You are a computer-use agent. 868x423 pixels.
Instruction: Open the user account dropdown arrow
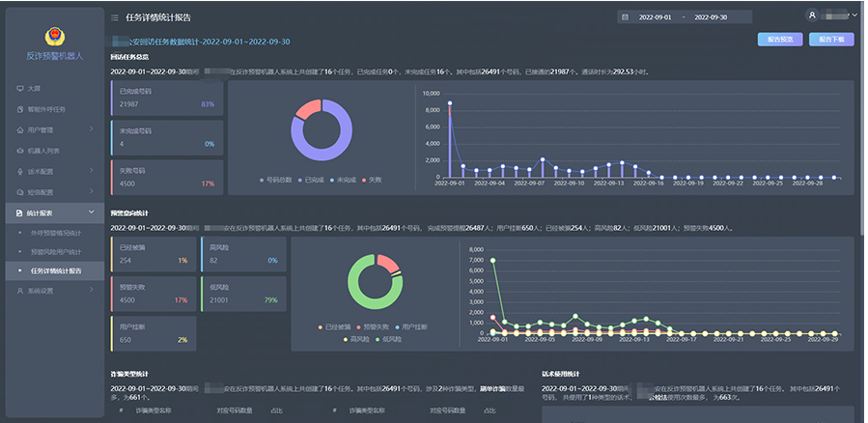click(x=854, y=15)
